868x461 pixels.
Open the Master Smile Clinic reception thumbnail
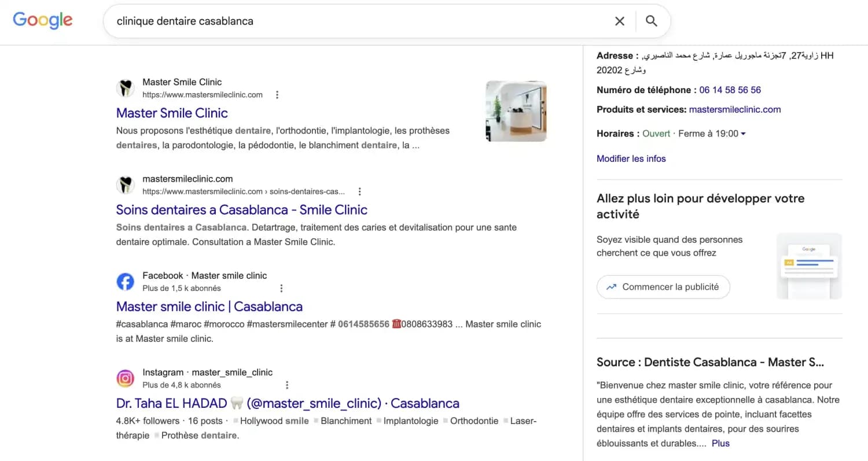(516, 111)
